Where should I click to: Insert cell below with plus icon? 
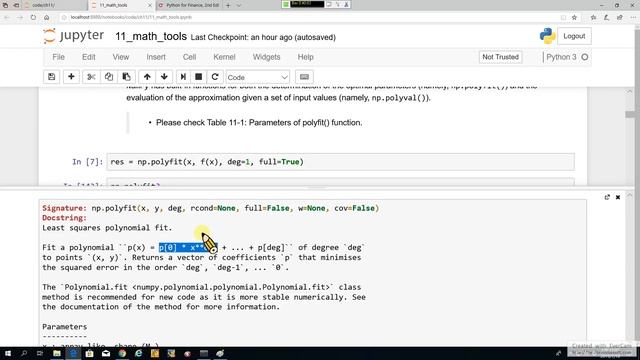point(71,77)
